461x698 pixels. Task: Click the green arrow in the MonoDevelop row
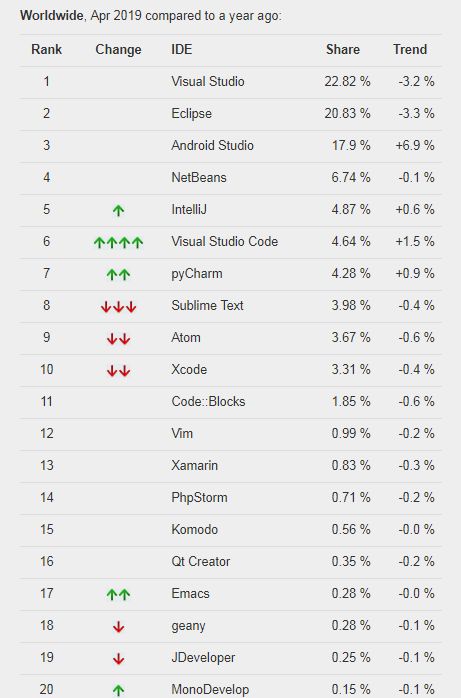(x=118, y=690)
